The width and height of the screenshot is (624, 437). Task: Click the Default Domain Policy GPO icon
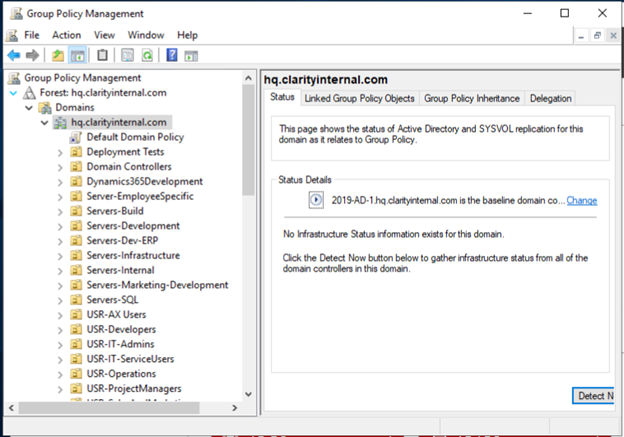(x=76, y=138)
